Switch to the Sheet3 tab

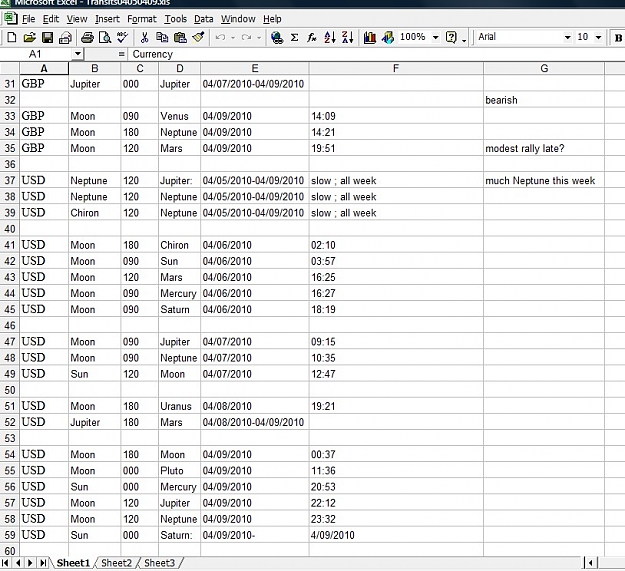point(159,563)
